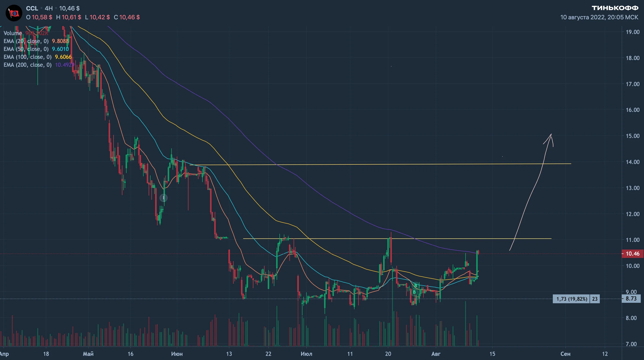Image resolution: width=644 pixels, height=360 pixels.
Task: Click the grey circular event marker near 12.60
Action: (164, 198)
